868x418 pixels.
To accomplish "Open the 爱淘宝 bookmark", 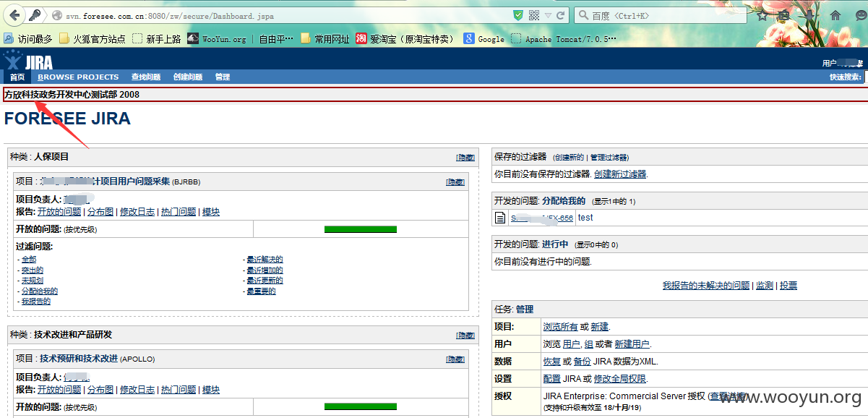I will (x=405, y=39).
